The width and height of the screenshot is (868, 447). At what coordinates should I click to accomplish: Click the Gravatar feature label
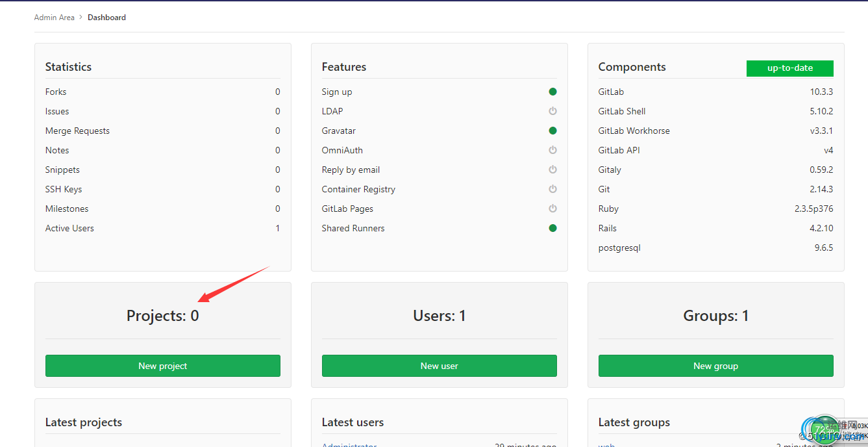click(339, 131)
